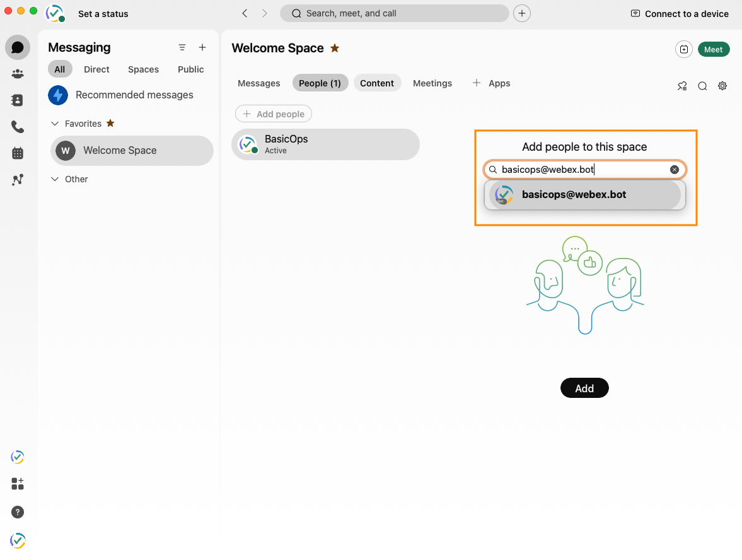Open space search with the magnifier icon
The image size is (742, 560).
pos(702,86)
